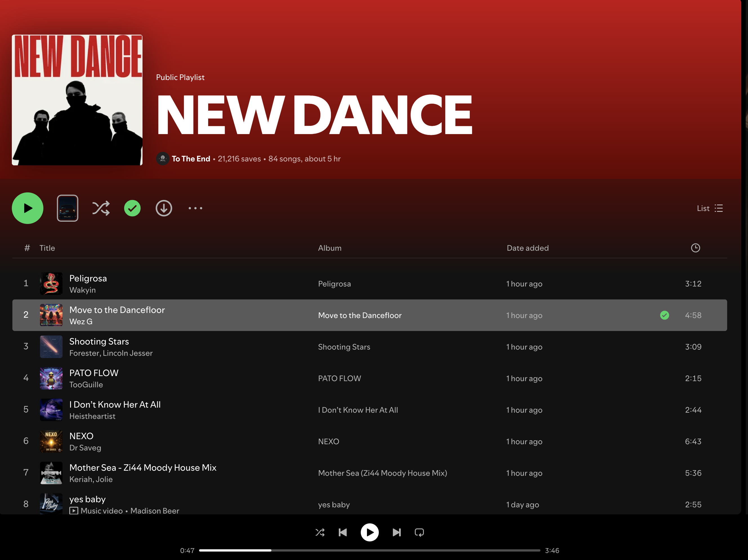Sort by the Album column header
Image resolution: width=748 pixels, height=560 pixels.
click(330, 248)
